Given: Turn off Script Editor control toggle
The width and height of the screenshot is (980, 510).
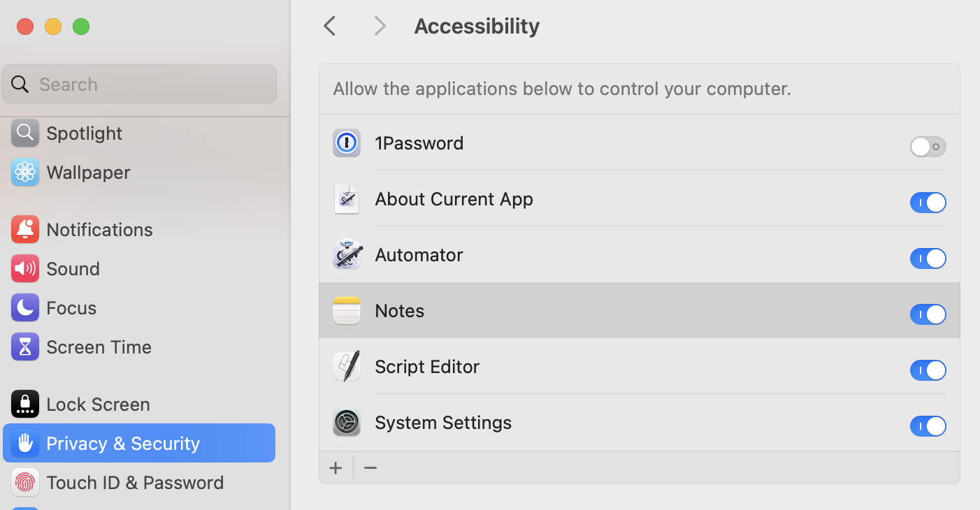Looking at the screenshot, I should [928, 370].
